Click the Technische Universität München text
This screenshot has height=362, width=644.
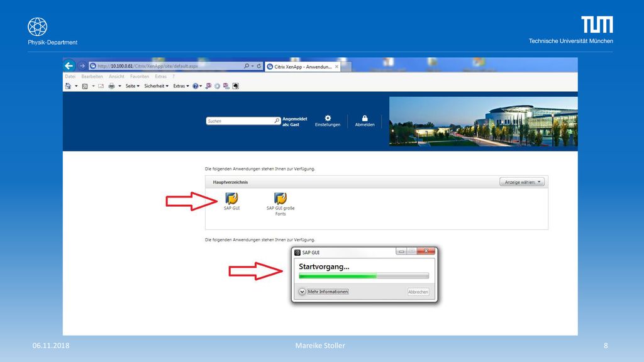[x=571, y=41]
